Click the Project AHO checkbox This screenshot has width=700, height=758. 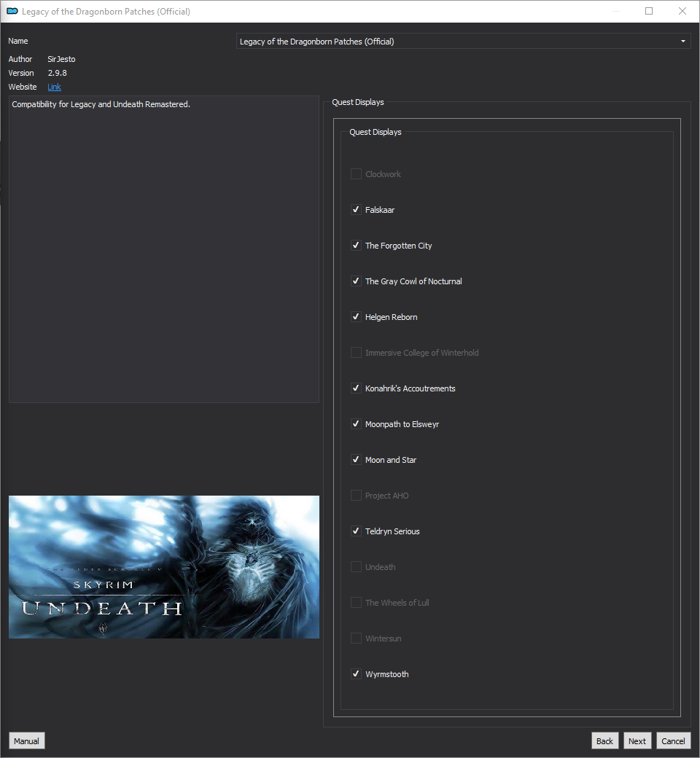click(356, 496)
